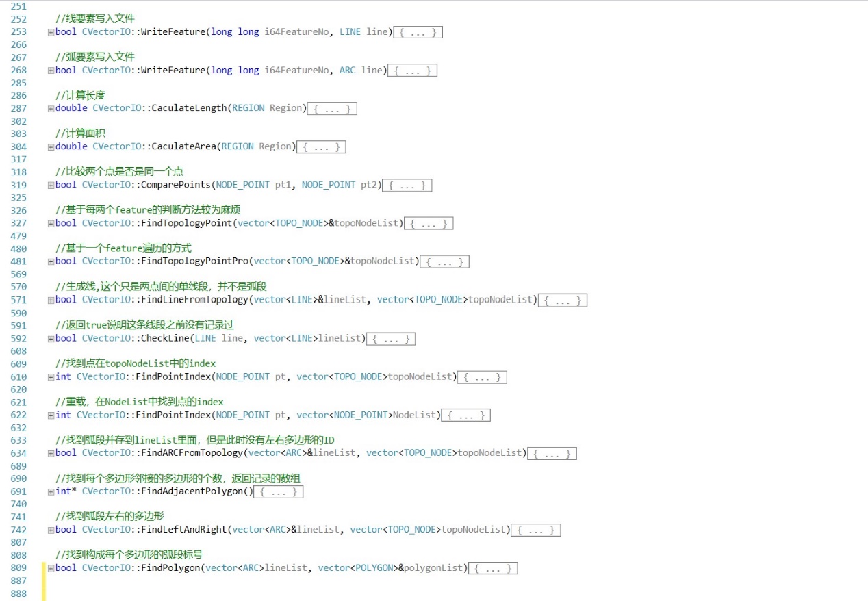Viewport: 868px width, 601px height.
Task: Expand the WriteFeature LINE function fold
Action: 51,32
